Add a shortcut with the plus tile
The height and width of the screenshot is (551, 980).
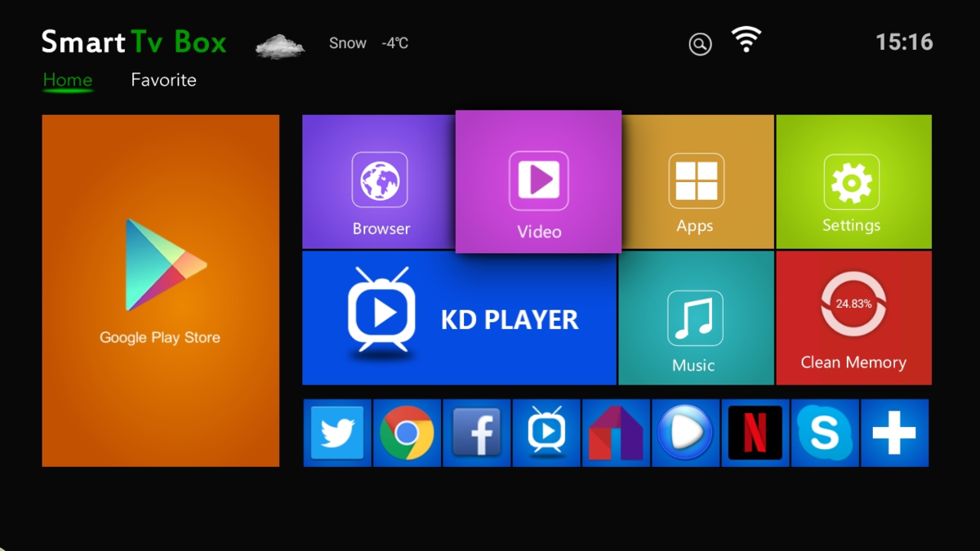pyautogui.click(x=895, y=433)
